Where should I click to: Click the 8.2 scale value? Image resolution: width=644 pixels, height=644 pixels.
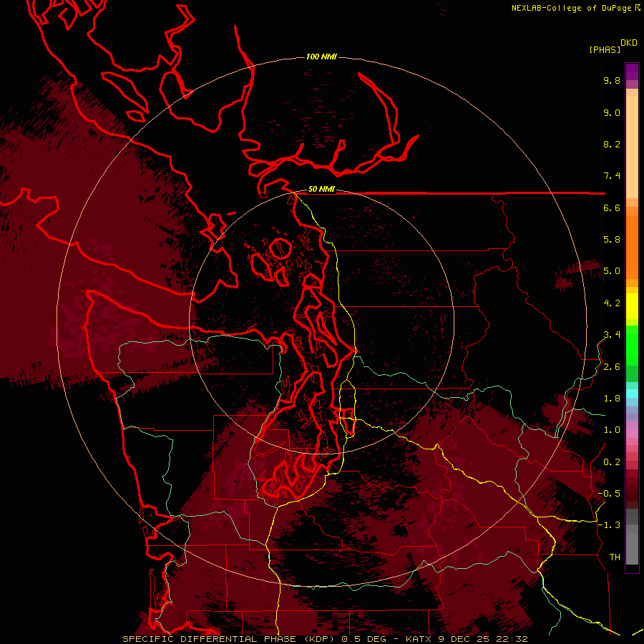point(612,144)
